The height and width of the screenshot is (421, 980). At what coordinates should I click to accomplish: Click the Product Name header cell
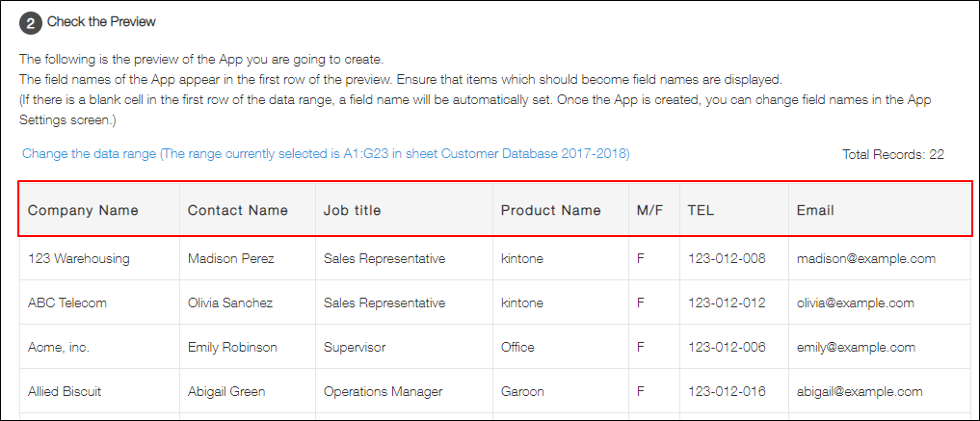[550, 210]
